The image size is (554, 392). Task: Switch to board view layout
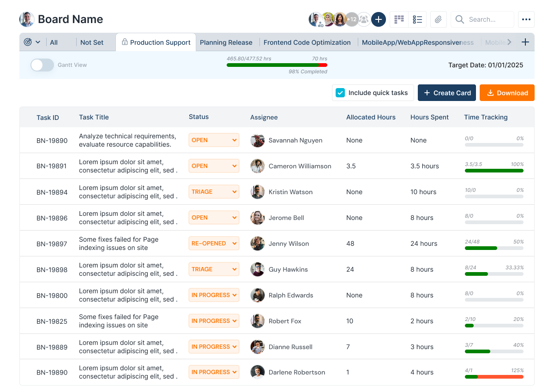(398, 19)
